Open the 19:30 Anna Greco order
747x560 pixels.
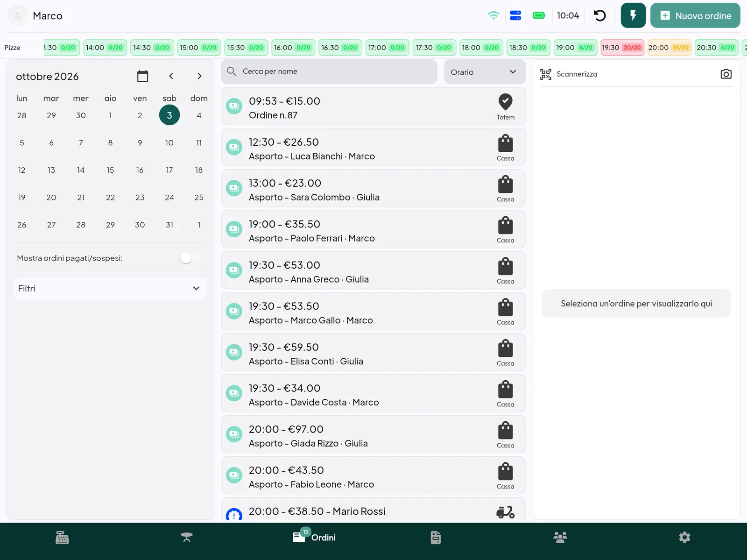point(373,270)
